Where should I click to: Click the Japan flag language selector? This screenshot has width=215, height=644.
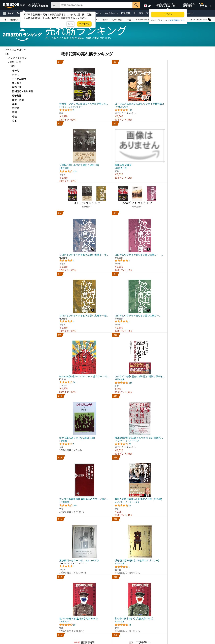click(148, 6)
